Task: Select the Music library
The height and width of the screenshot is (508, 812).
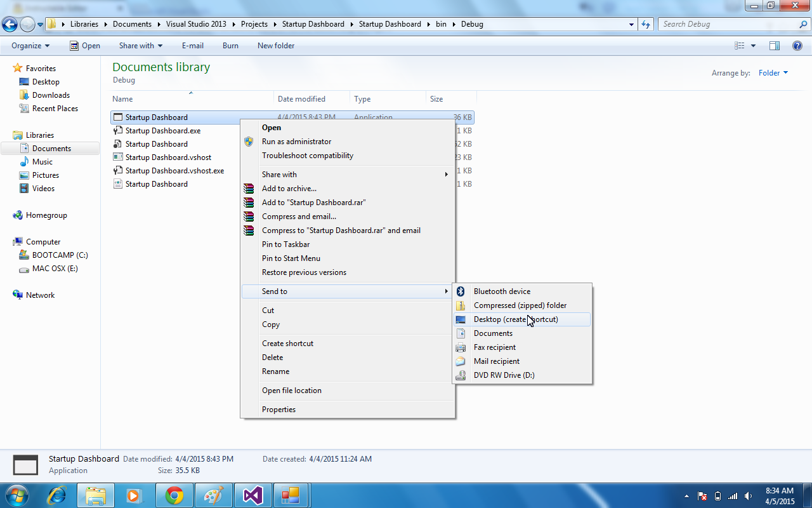Action: pos(43,162)
